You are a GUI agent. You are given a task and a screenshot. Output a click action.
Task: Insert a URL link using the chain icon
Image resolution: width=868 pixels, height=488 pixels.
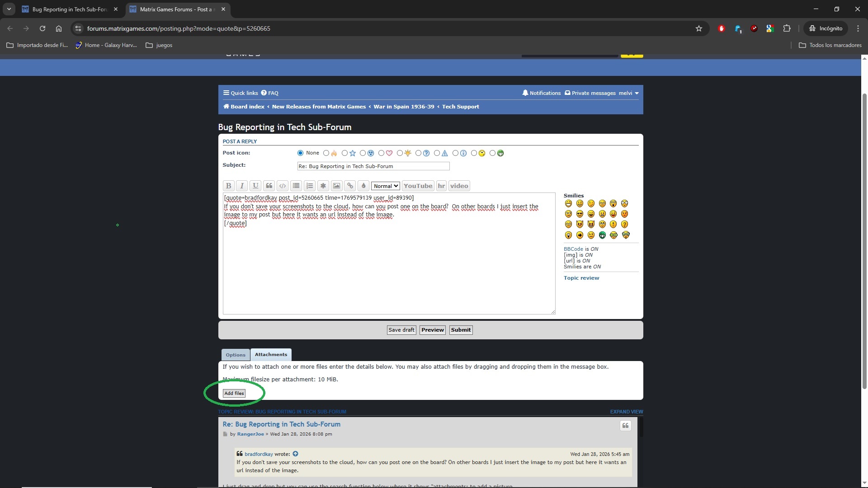click(x=350, y=186)
